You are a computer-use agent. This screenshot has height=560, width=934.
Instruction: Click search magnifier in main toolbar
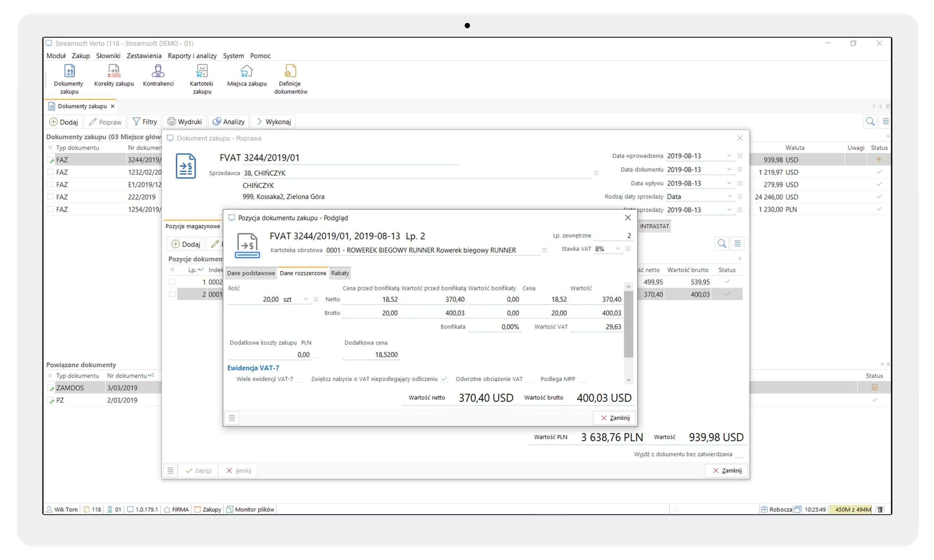coord(870,121)
